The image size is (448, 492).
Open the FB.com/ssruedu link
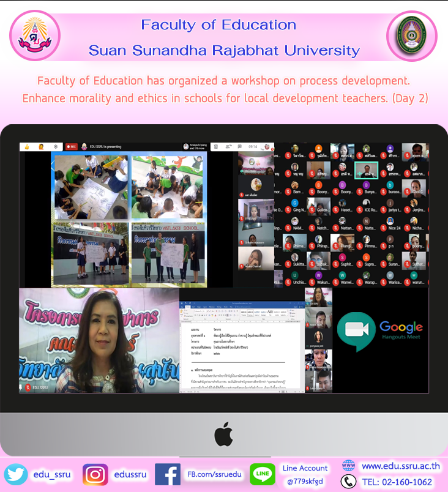click(214, 474)
